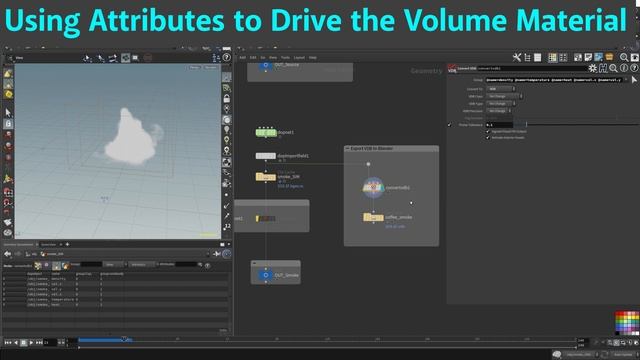Switch network to tree list view icon
This screenshot has height=360, width=640.
click(527, 58)
